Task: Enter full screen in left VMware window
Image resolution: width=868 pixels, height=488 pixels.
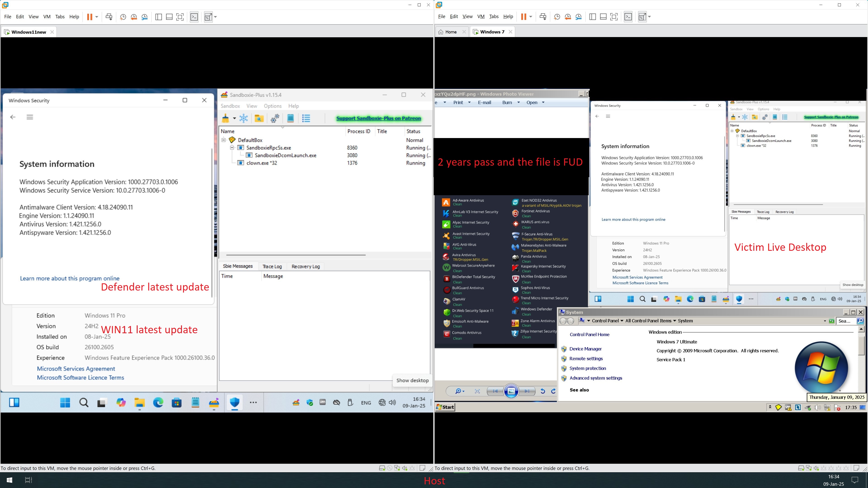Action: click(x=180, y=17)
